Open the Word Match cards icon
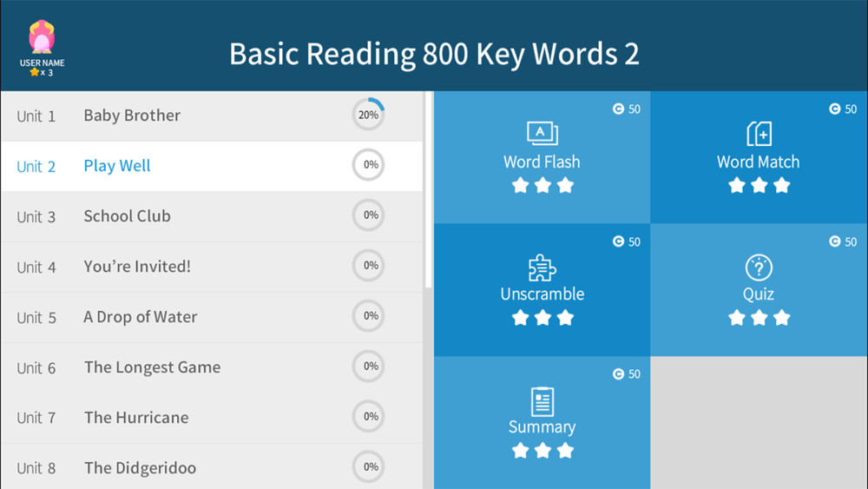The width and height of the screenshot is (868, 489). click(x=759, y=134)
